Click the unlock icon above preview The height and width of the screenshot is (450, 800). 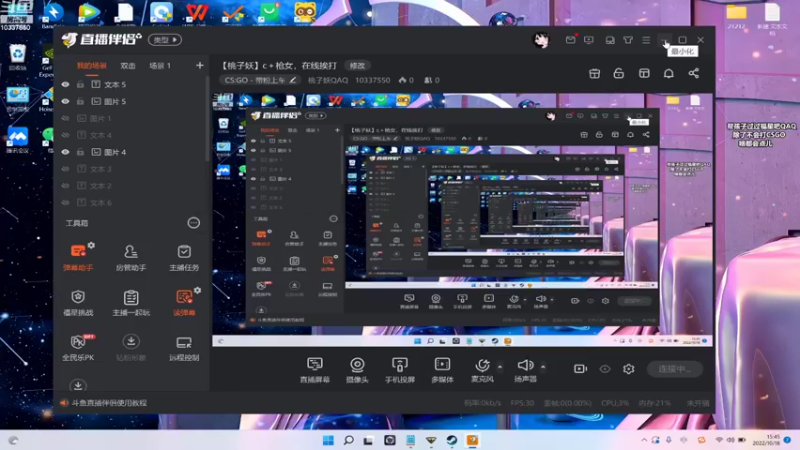[x=619, y=73]
